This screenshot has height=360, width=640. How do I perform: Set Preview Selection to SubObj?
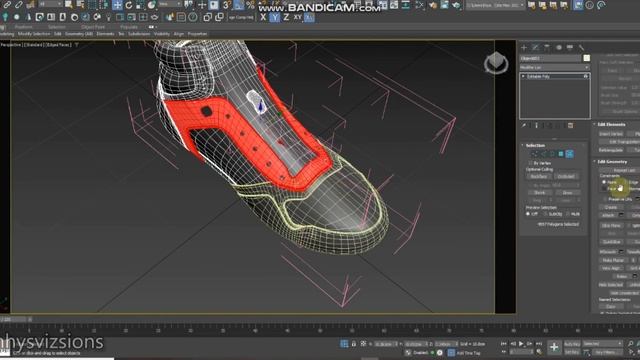click(546, 214)
